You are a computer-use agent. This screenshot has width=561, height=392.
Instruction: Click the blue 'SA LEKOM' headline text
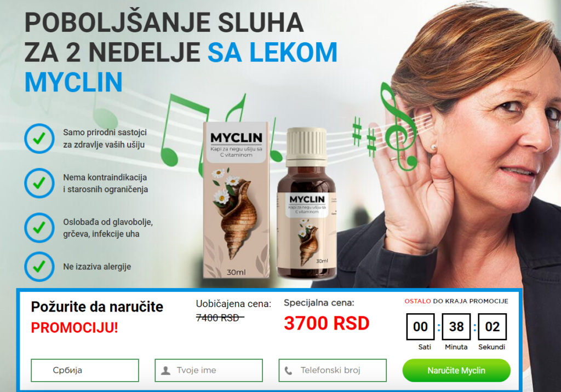pyautogui.click(x=272, y=52)
